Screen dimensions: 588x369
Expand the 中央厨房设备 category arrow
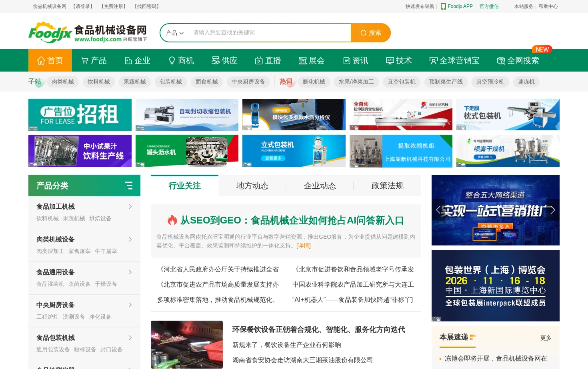[x=130, y=305]
